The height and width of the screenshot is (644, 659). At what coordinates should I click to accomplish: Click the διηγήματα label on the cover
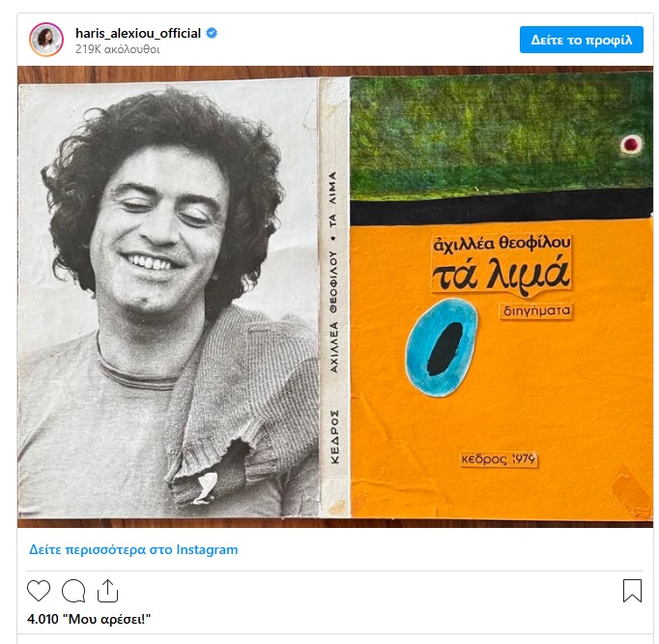[536, 310]
